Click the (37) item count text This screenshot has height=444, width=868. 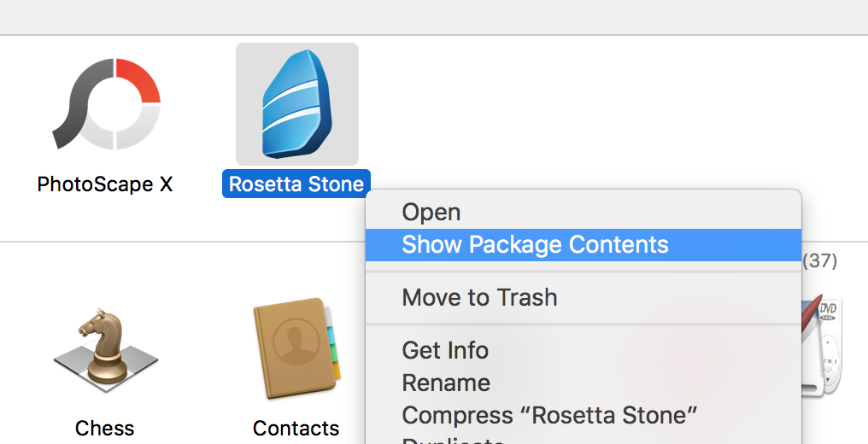820,260
